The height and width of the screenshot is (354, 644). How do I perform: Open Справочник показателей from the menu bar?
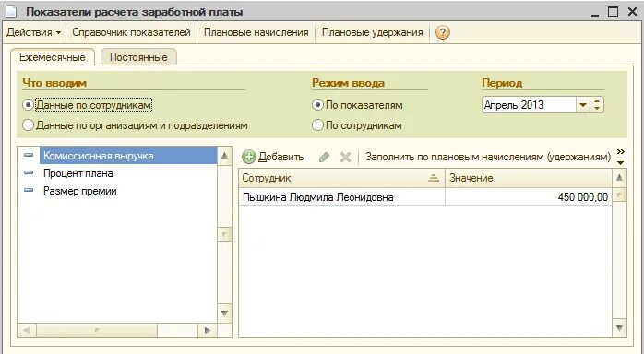(131, 32)
